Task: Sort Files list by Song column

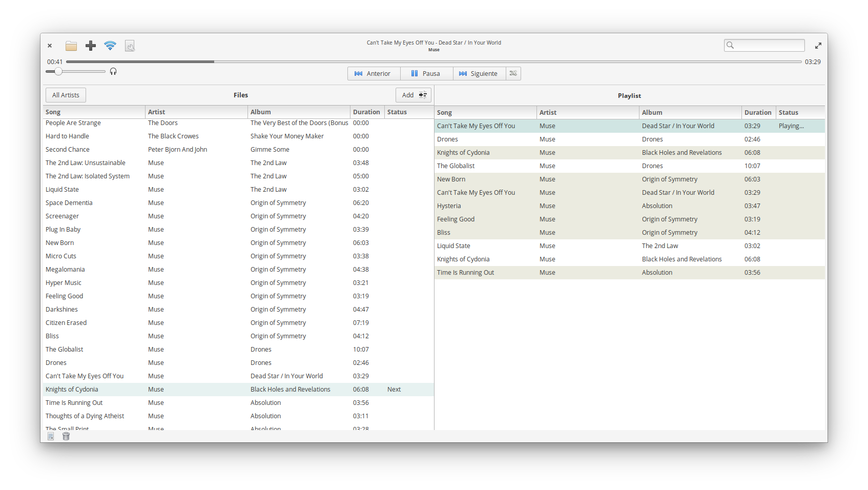Action: [x=94, y=112]
